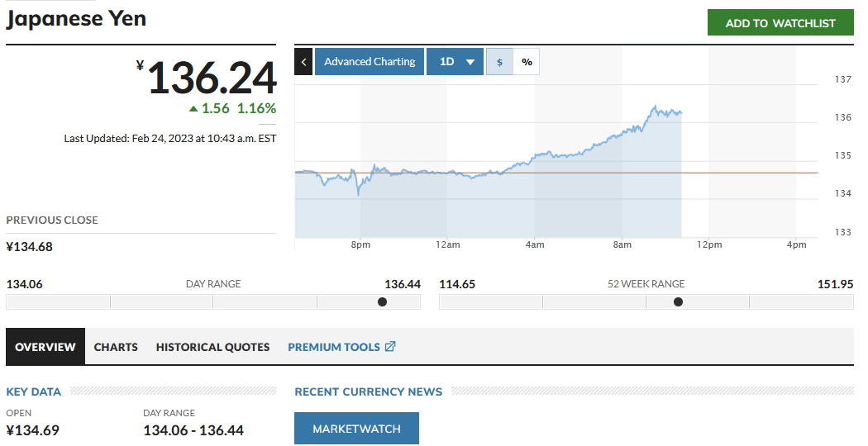The width and height of the screenshot is (868, 446).
Task: Click the Key Data section heading
Action: 34,391
